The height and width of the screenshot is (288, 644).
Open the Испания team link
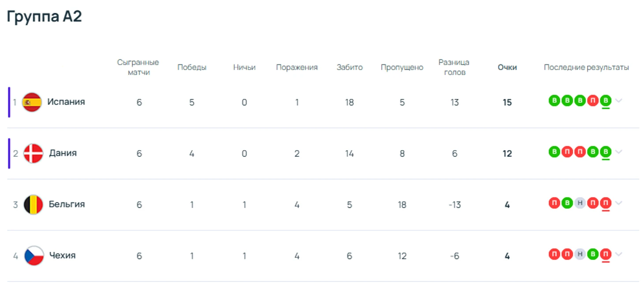coord(66,102)
